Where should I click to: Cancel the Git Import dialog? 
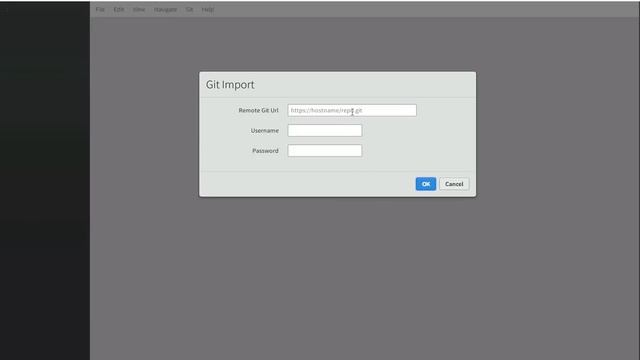pyautogui.click(x=454, y=184)
